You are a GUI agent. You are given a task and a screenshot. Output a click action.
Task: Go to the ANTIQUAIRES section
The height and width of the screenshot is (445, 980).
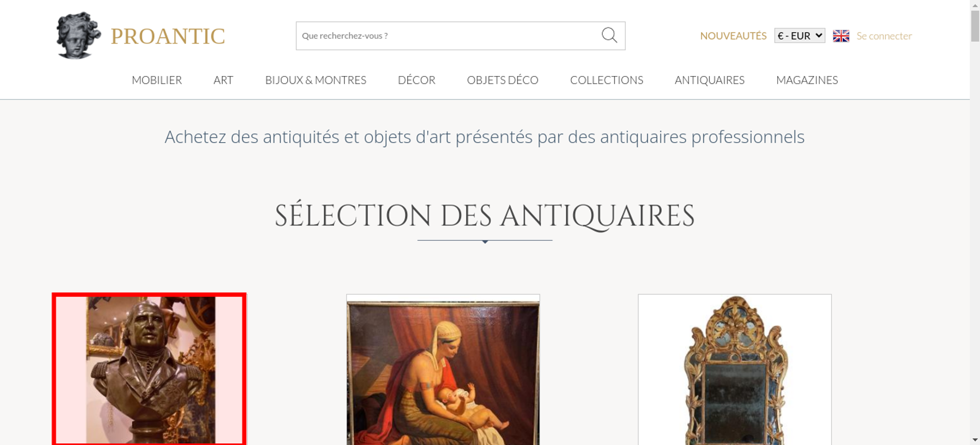pyautogui.click(x=710, y=80)
